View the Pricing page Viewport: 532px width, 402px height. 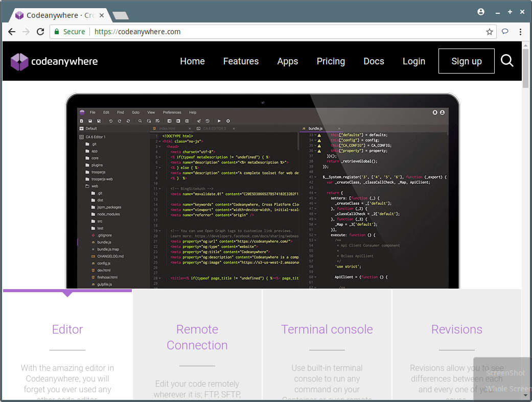(331, 61)
